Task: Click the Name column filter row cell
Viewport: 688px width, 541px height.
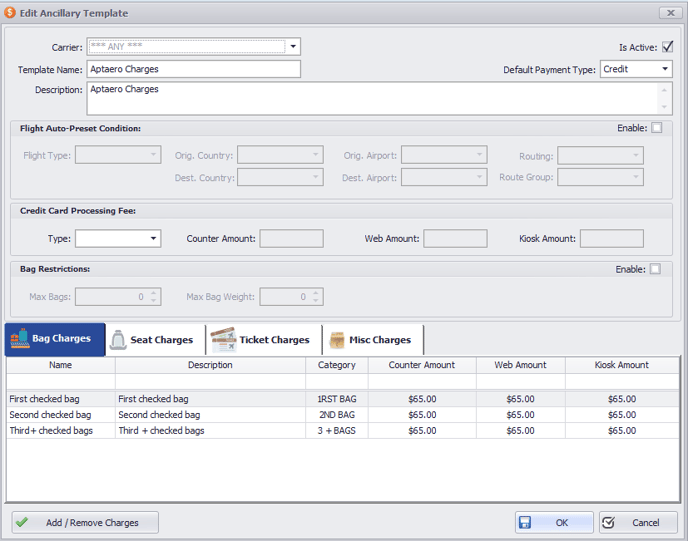Action: [61, 381]
